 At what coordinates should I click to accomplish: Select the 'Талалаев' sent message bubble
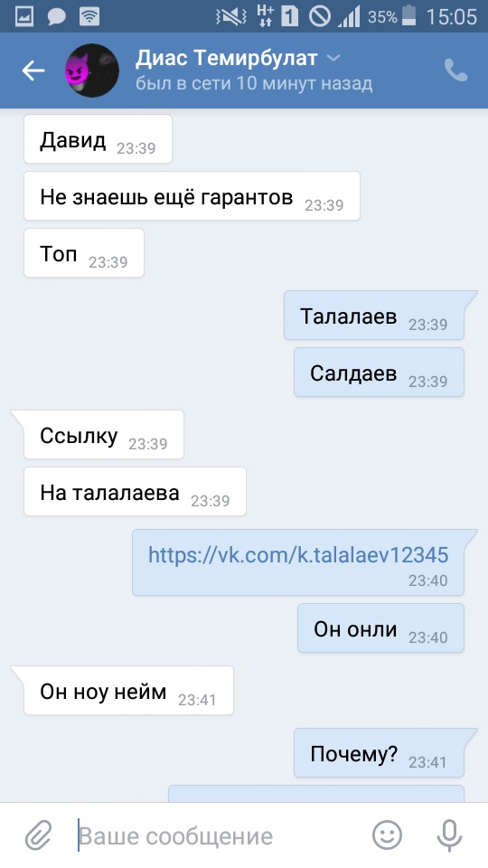click(374, 316)
